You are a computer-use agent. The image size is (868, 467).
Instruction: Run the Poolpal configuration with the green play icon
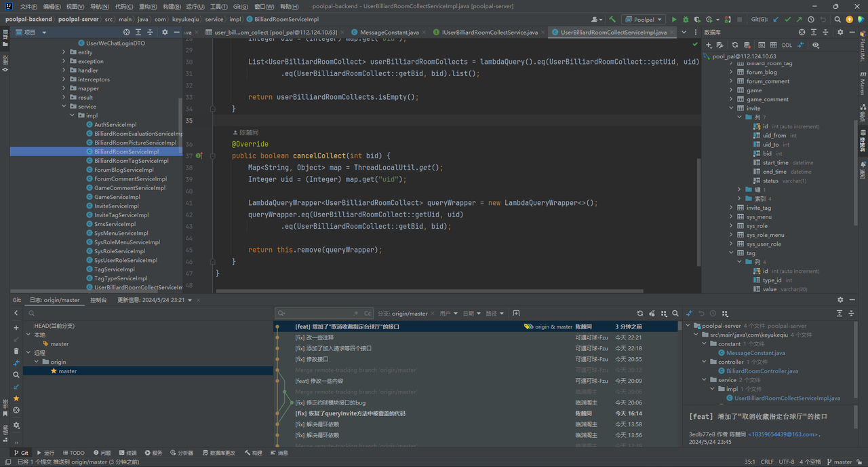674,20
